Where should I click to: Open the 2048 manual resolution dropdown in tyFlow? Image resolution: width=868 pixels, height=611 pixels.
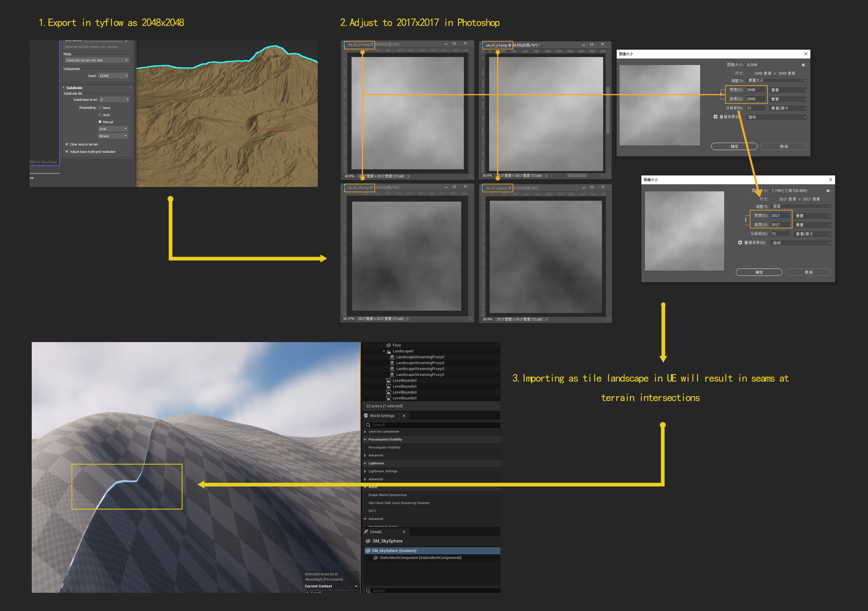point(113,129)
